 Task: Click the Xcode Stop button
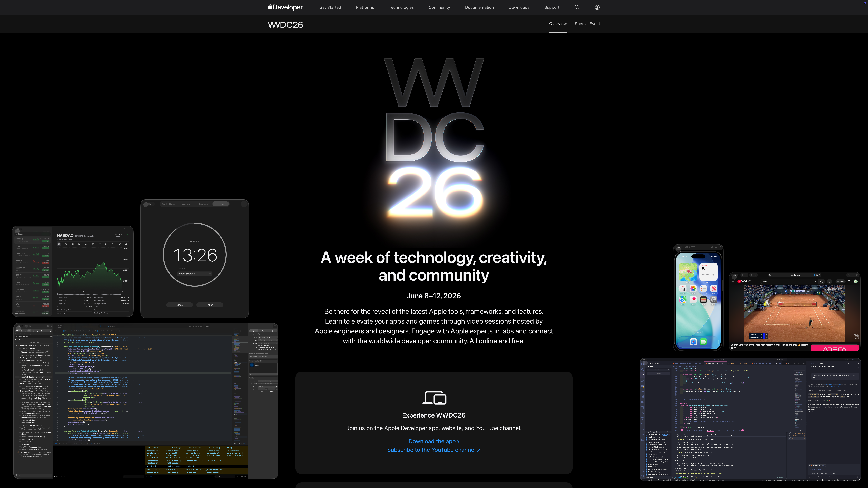coord(48,326)
